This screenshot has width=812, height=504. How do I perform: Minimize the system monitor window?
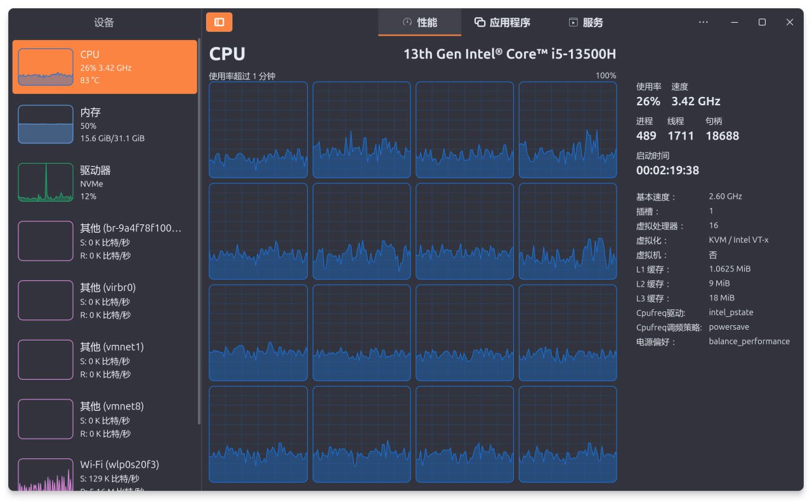tap(734, 22)
